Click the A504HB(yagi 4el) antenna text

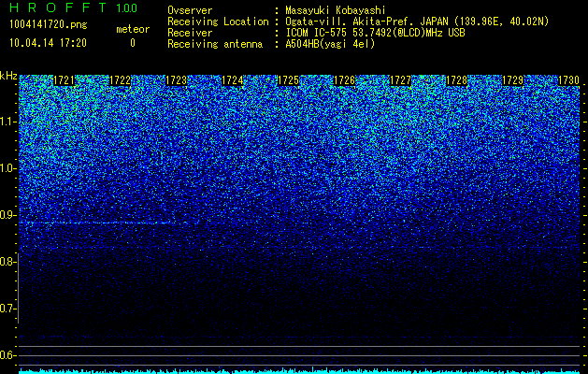[x=330, y=44]
